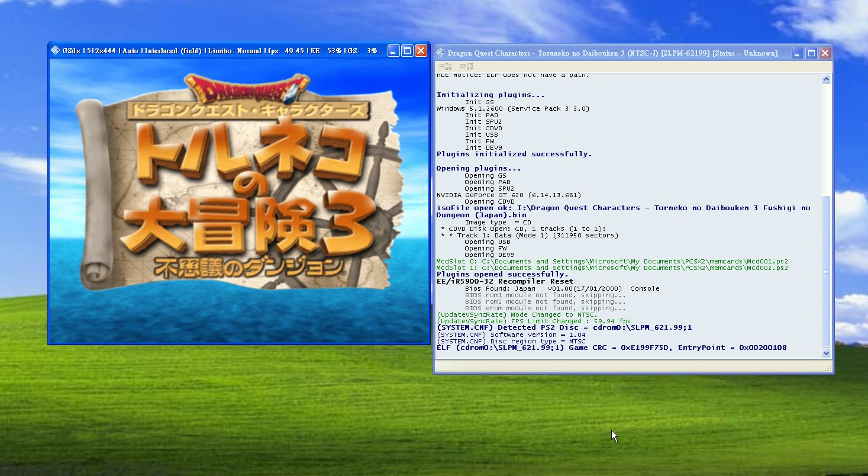Click the "Init GS" log line

[479, 102]
